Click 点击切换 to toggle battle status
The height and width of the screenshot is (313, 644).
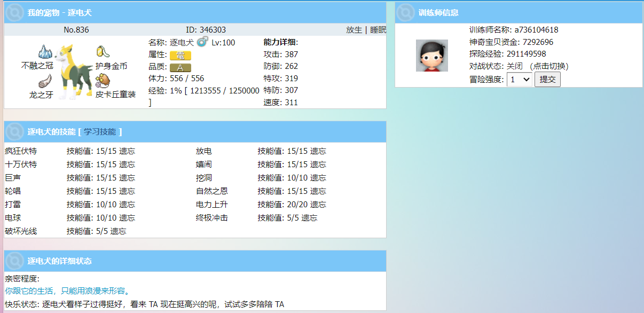[x=549, y=66]
